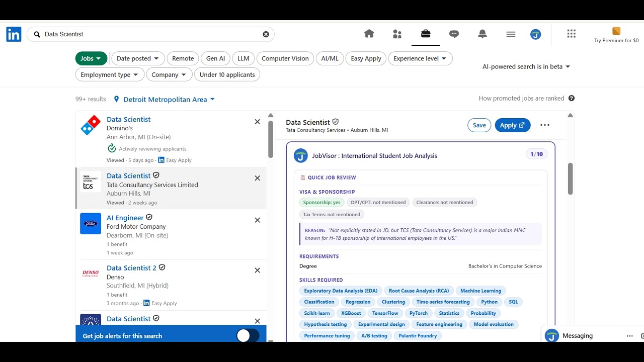Apply to Tata Consultancy Services job
The height and width of the screenshot is (362, 644).
[512, 125]
